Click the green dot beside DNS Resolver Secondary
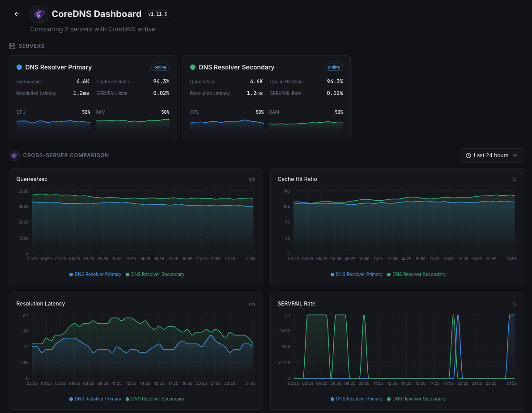 click(193, 67)
